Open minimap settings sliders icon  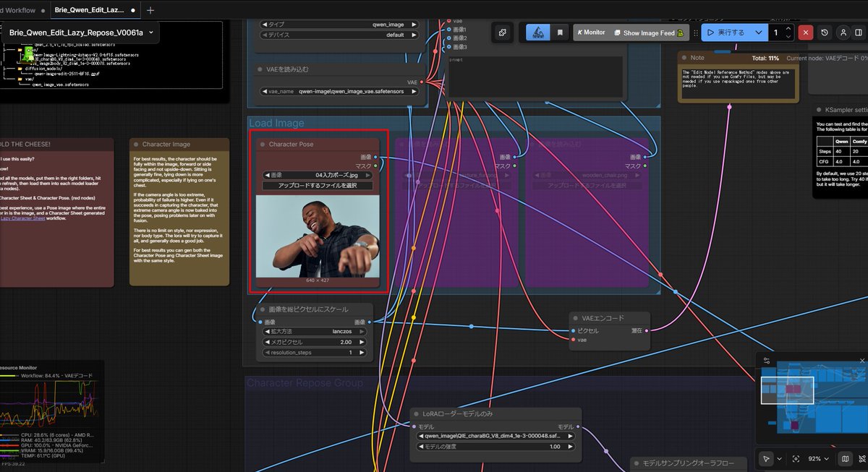pos(766,360)
